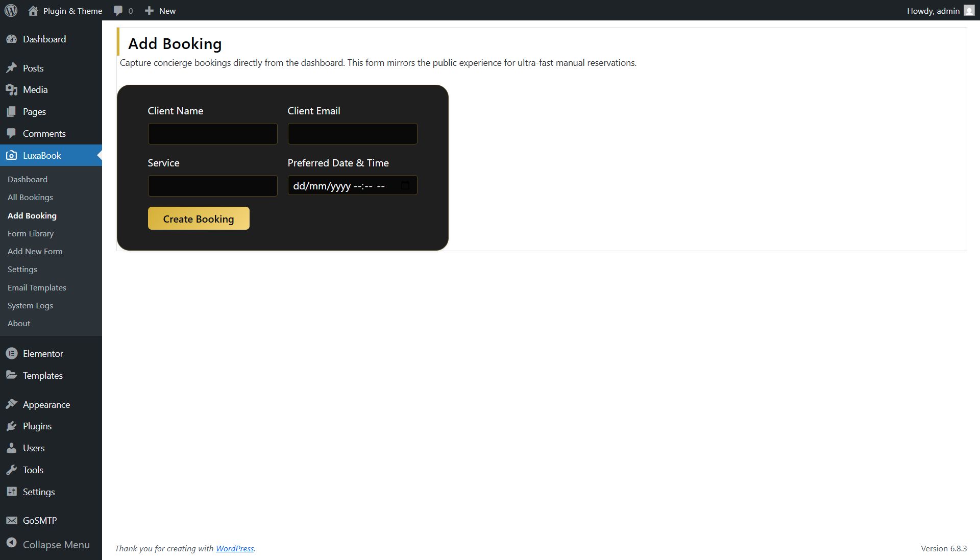Focus the Client Name input field

[x=212, y=134]
